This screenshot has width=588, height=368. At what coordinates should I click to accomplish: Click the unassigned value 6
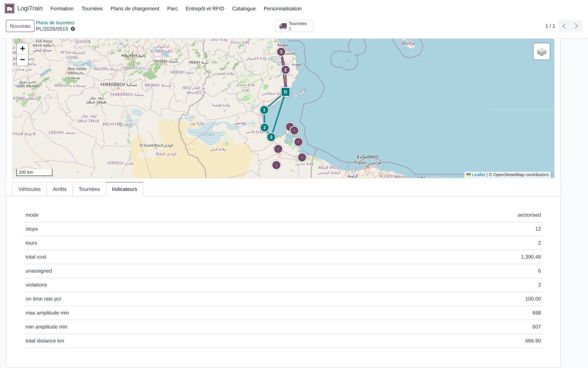pos(539,271)
